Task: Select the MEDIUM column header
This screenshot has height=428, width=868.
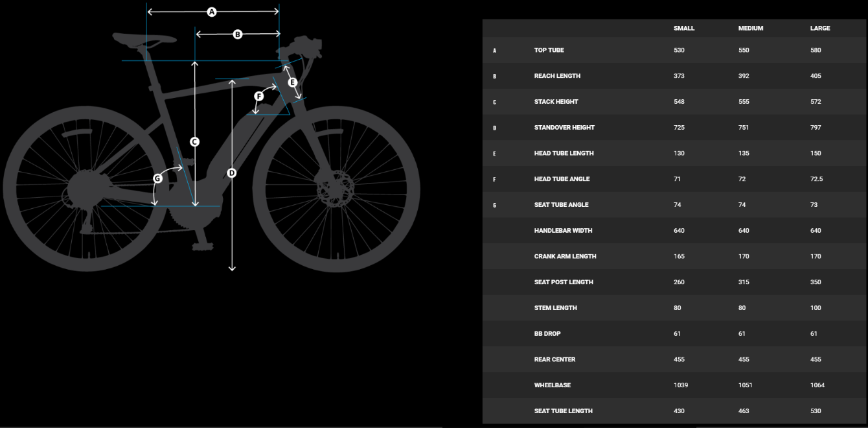Action: pos(750,29)
